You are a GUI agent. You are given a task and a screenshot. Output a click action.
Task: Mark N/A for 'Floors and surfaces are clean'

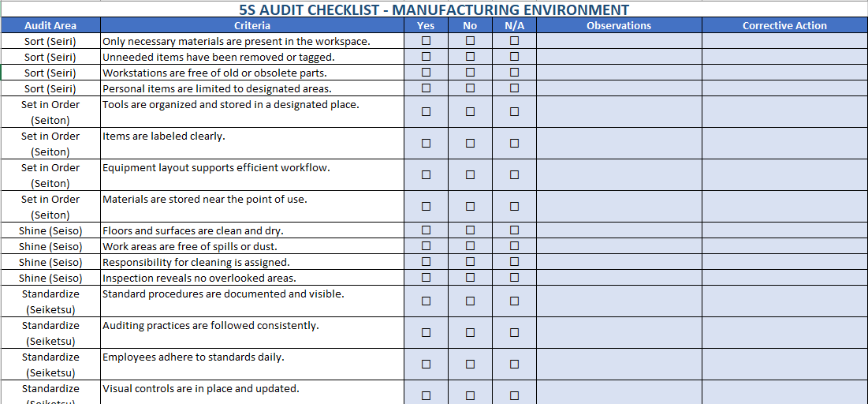(x=514, y=230)
